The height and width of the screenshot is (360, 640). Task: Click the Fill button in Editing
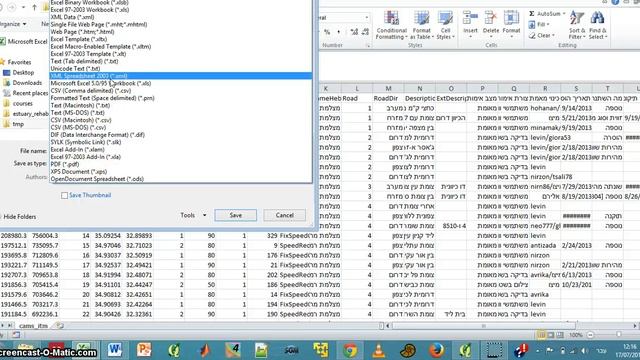pyautogui.click(x=538, y=24)
